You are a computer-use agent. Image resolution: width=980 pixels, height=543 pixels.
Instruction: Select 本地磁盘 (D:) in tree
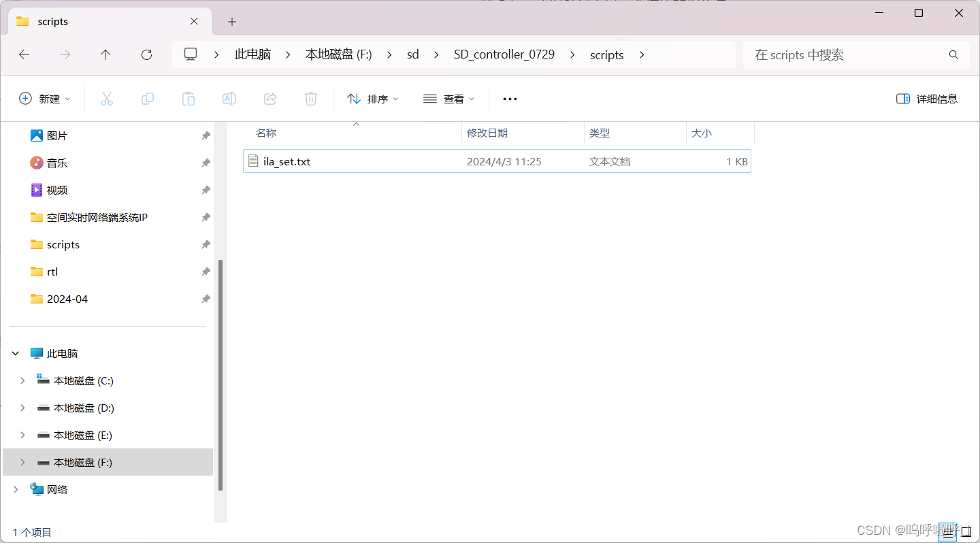(84, 408)
